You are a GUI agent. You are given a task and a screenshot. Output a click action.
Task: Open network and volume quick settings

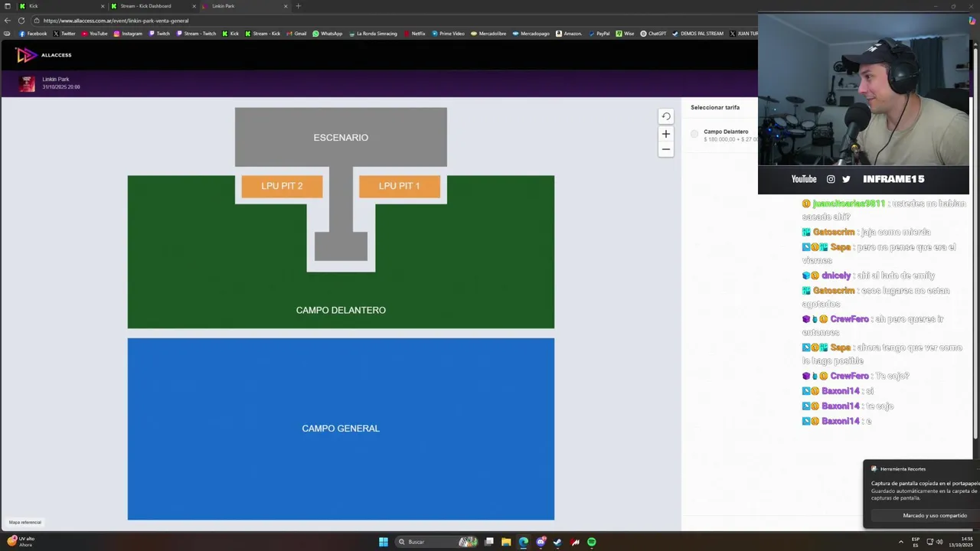pos(934,542)
